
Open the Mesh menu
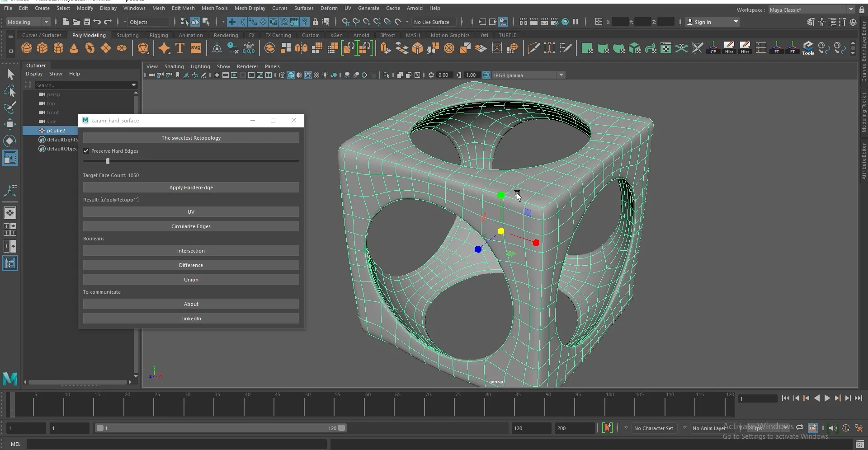[x=159, y=8]
